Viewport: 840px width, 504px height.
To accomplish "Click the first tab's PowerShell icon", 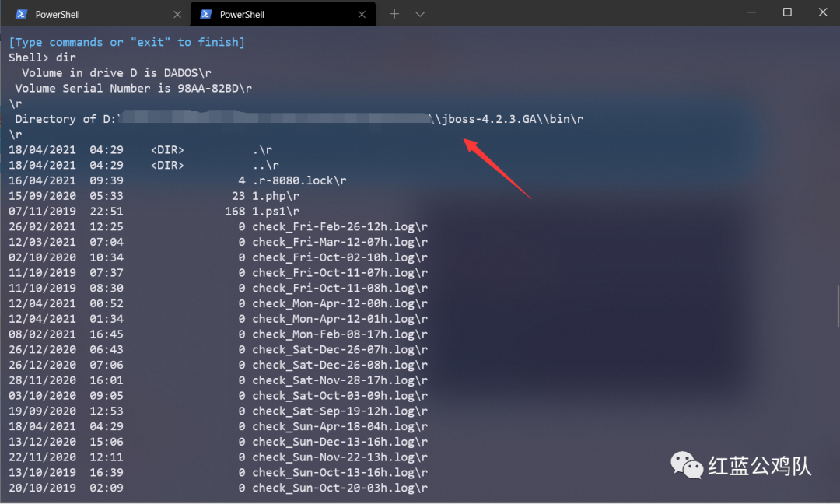I will tap(21, 14).
